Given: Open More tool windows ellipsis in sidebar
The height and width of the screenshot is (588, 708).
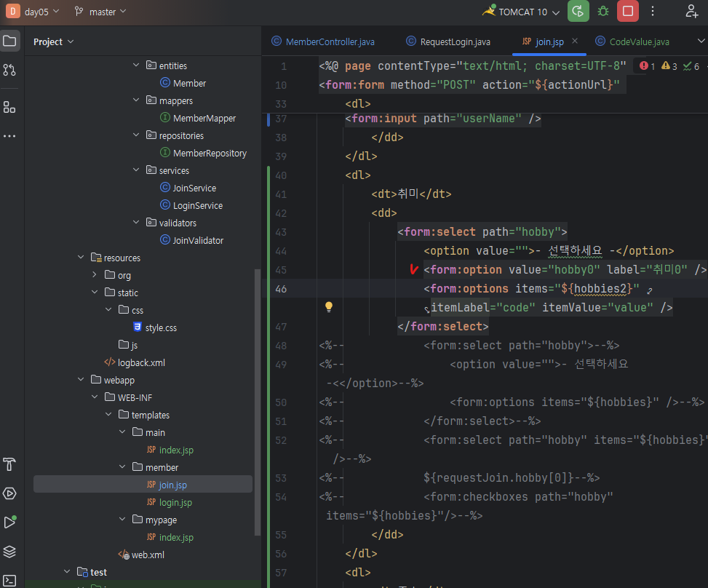Looking at the screenshot, I should coord(9,136).
